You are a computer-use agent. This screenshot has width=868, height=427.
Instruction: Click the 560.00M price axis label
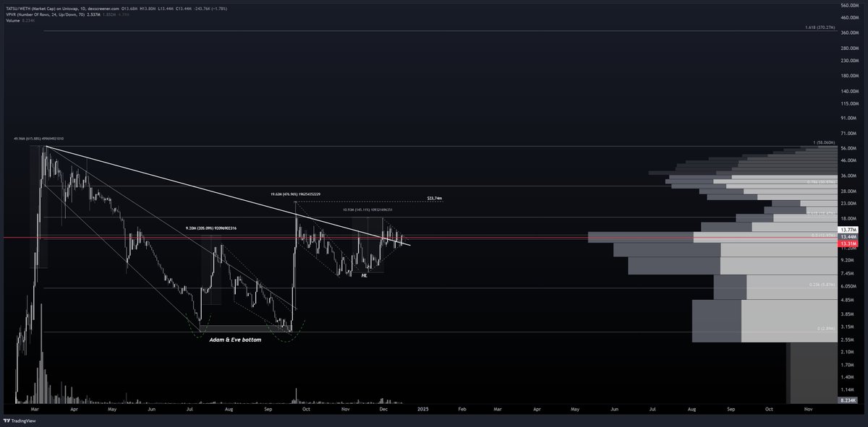[x=848, y=5]
